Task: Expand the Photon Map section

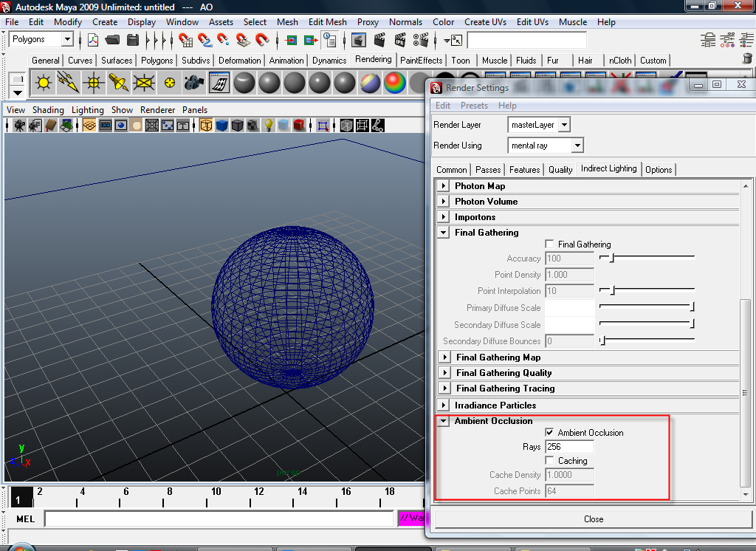Action: coord(443,185)
